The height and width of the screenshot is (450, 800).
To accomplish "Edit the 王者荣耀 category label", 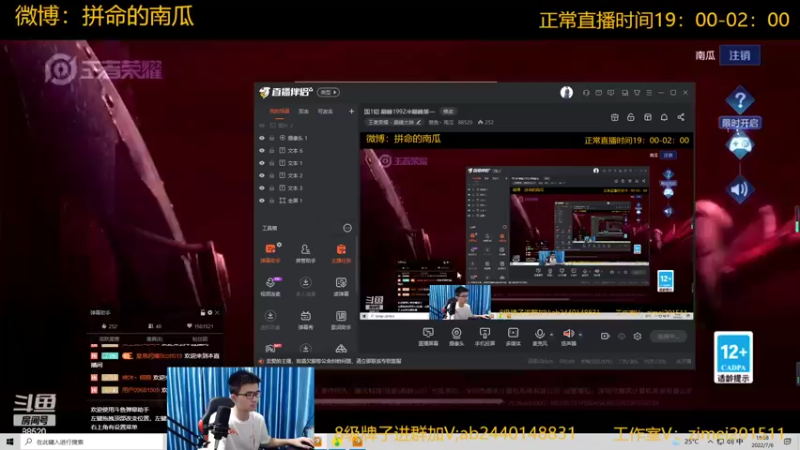I will click(x=394, y=122).
